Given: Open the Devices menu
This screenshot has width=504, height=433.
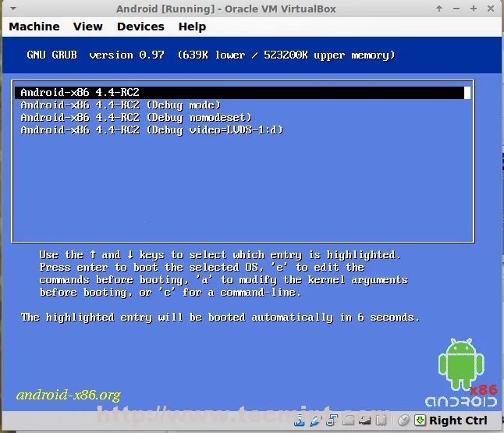Looking at the screenshot, I should pyautogui.click(x=140, y=27).
